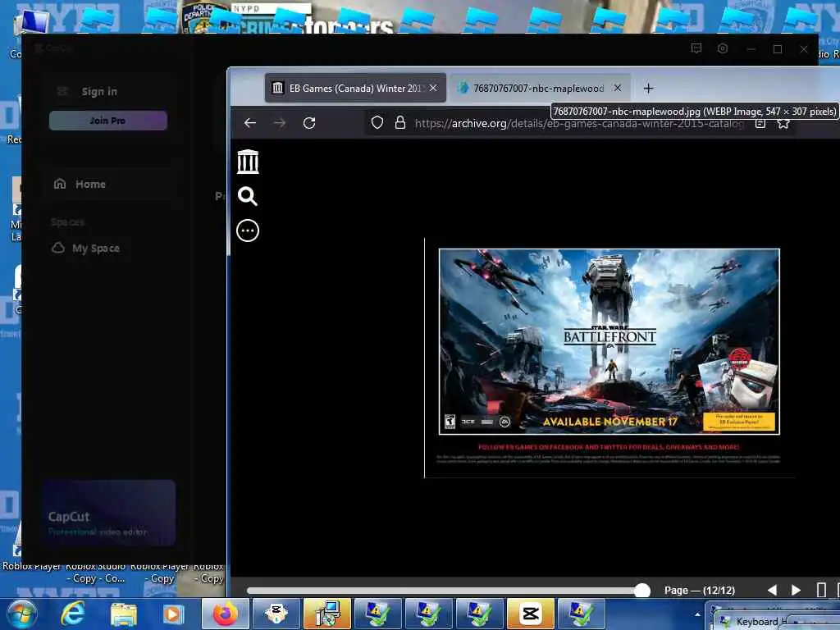Click Roblox Studio - Copy desktop label
Screen dimensions: 840x630
95,573
